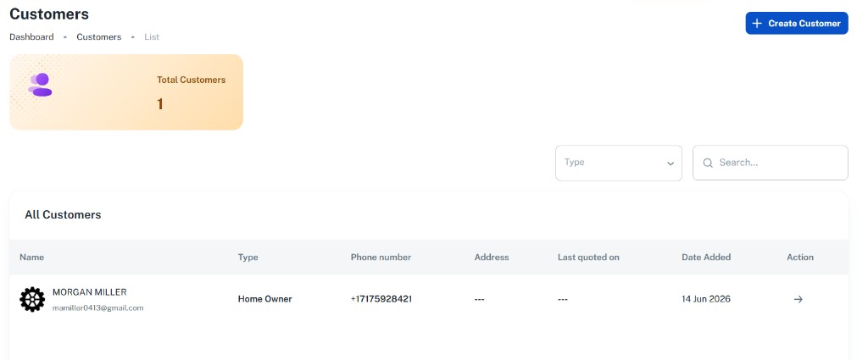Open MORGAN MILLER customer name
The width and height of the screenshot is (868, 360).
[x=89, y=292]
